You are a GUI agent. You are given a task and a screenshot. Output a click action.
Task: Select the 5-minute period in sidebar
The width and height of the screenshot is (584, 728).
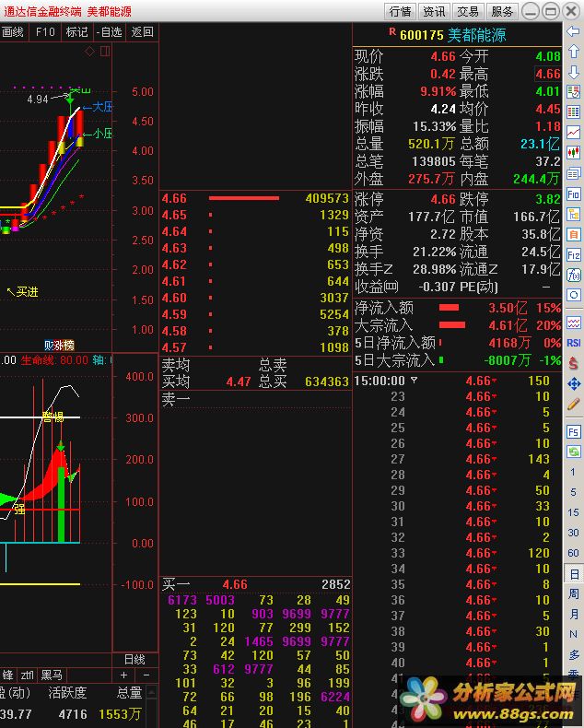[573, 492]
